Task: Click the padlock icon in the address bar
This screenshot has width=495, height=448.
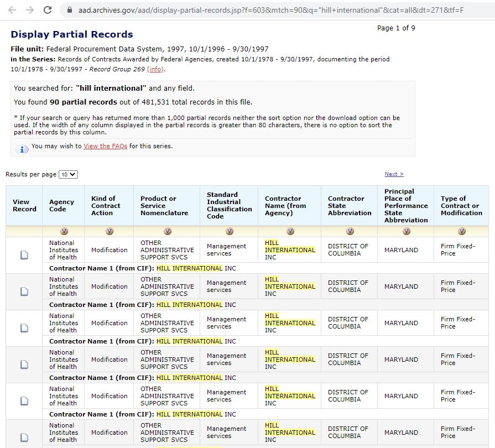Action: (70, 10)
